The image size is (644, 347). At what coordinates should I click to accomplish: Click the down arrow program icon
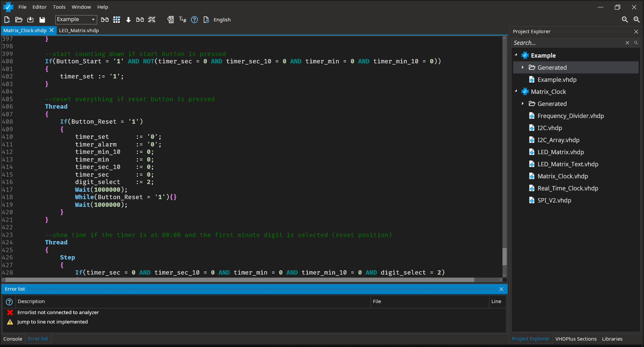(128, 20)
